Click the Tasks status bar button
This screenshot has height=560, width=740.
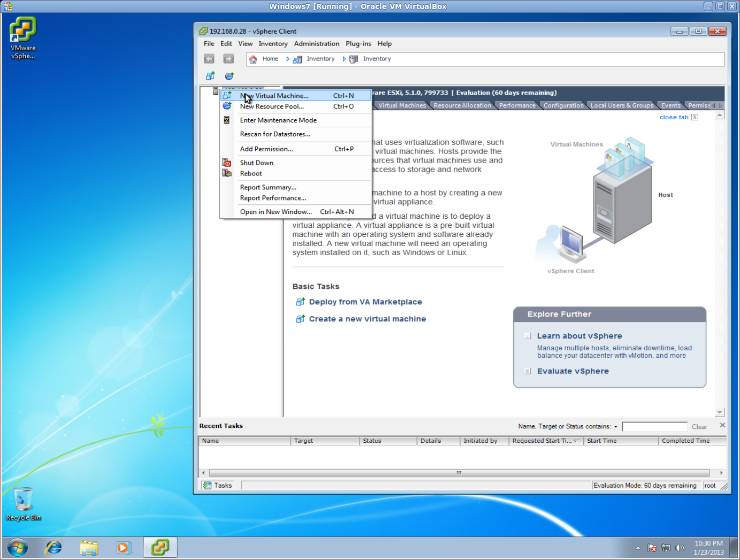click(x=218, y=486)
